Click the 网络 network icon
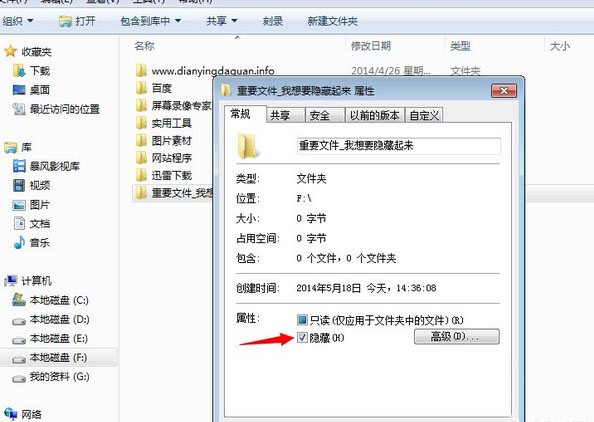The width and height of the screenshot is (594, 422). point(11,414)
